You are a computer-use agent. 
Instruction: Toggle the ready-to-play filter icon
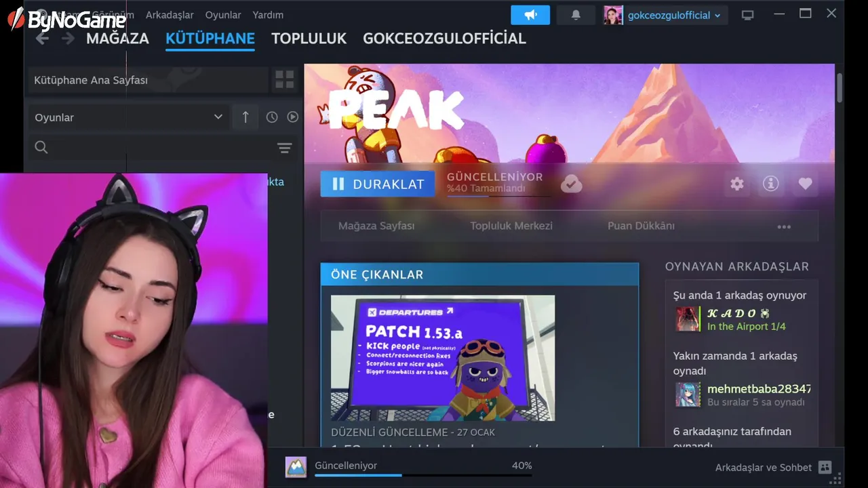pos(292,117)
